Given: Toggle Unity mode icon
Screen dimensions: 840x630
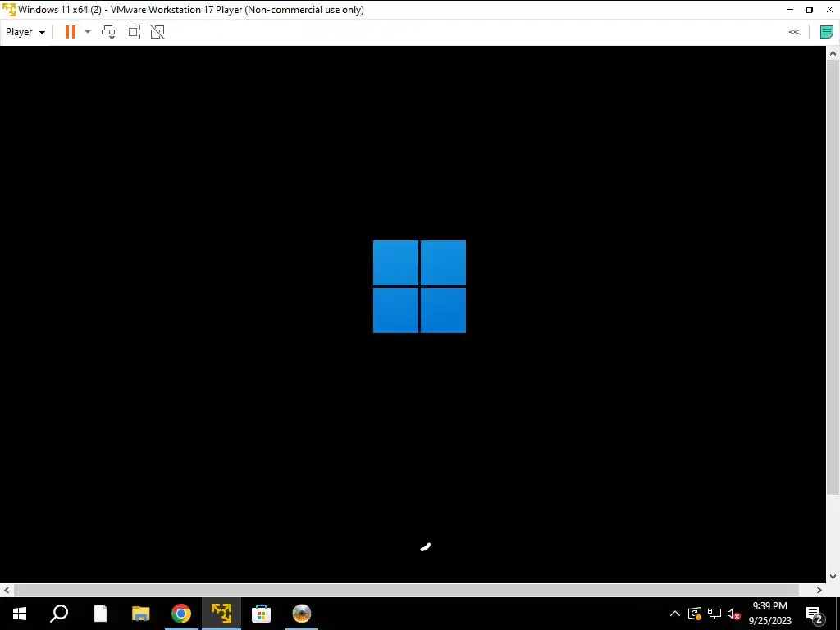Looking at the screenshot, I should pyautogui.click(x=157, y=32).
